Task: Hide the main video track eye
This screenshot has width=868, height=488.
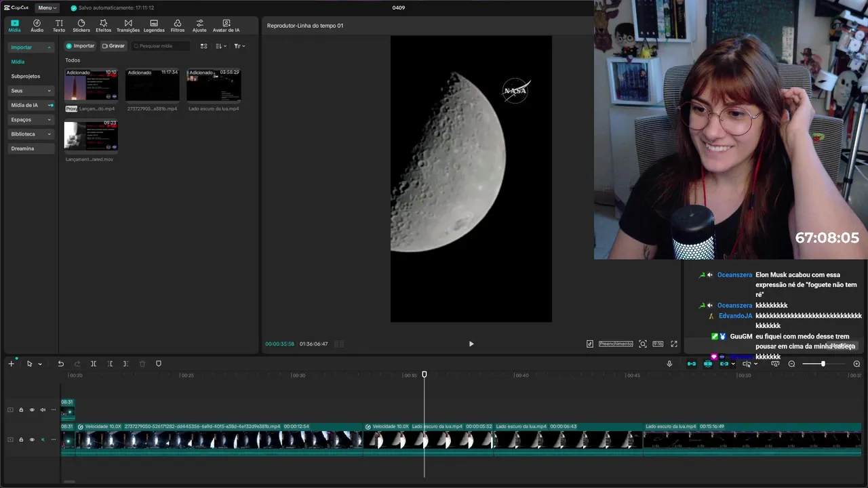Action: [32, 439]
